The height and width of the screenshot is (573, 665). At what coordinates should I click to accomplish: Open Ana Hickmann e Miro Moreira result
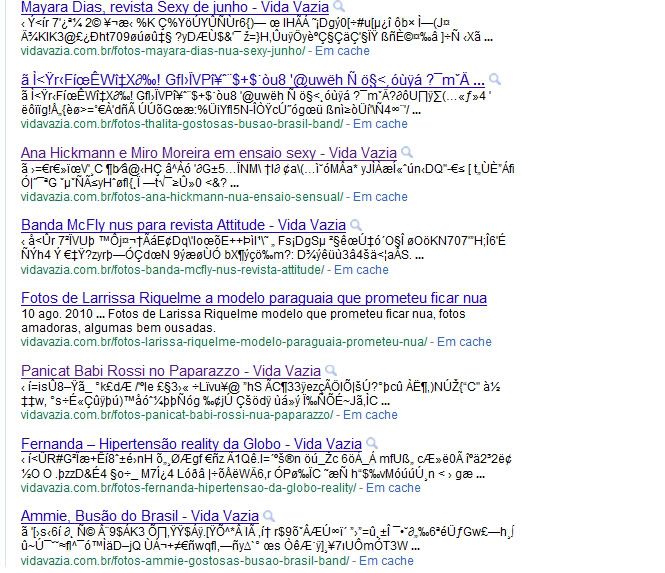(x=209, y=153)
